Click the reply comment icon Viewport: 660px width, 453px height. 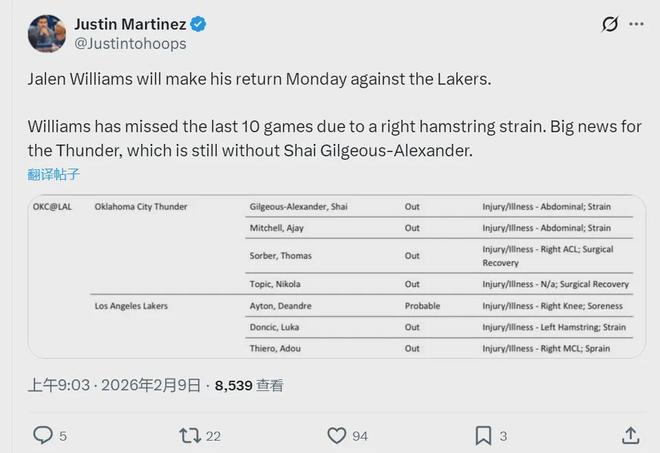pyautogui.click(x=43, y=435)
